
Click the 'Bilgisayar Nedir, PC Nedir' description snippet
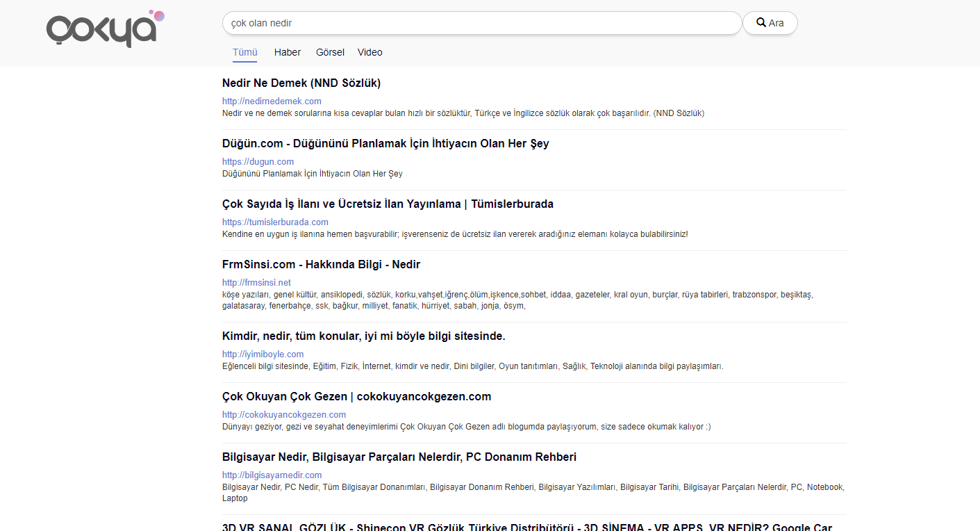533,493
